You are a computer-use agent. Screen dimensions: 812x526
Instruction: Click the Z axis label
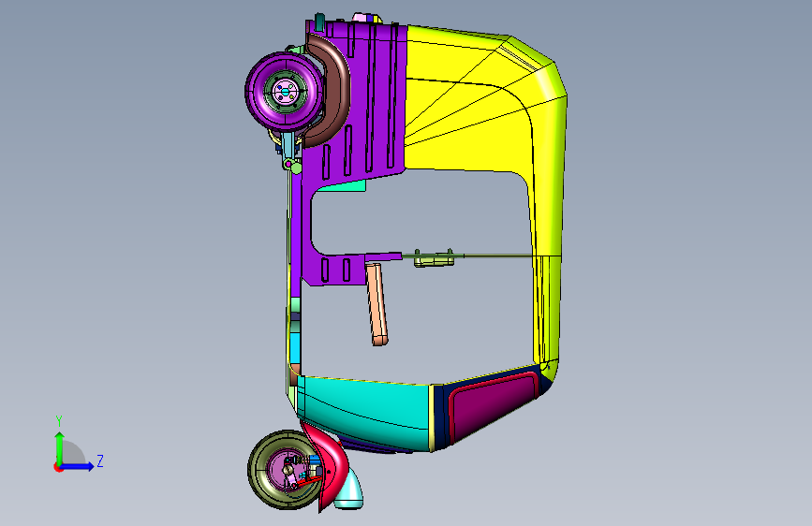pos(100,460)
